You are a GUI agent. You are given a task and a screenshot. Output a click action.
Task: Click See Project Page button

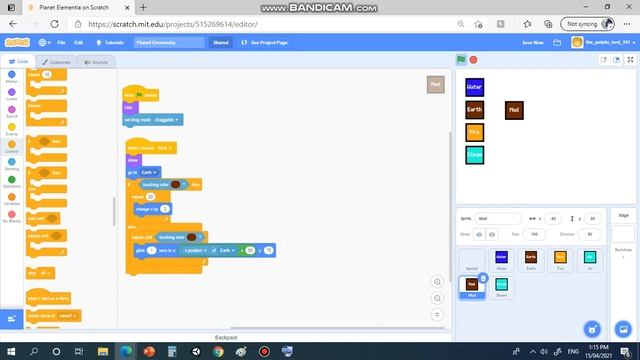(264, 42)
